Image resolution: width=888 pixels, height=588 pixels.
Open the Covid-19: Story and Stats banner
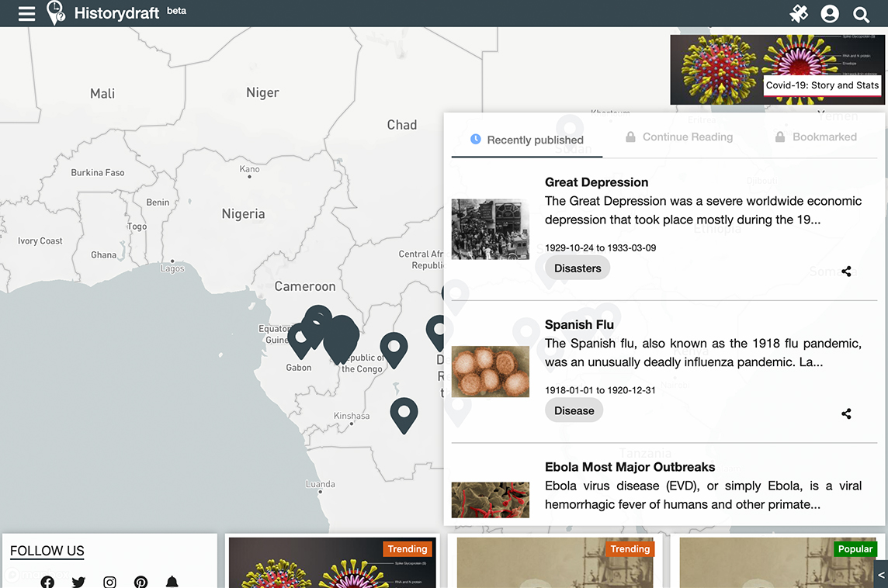point(777,70)
